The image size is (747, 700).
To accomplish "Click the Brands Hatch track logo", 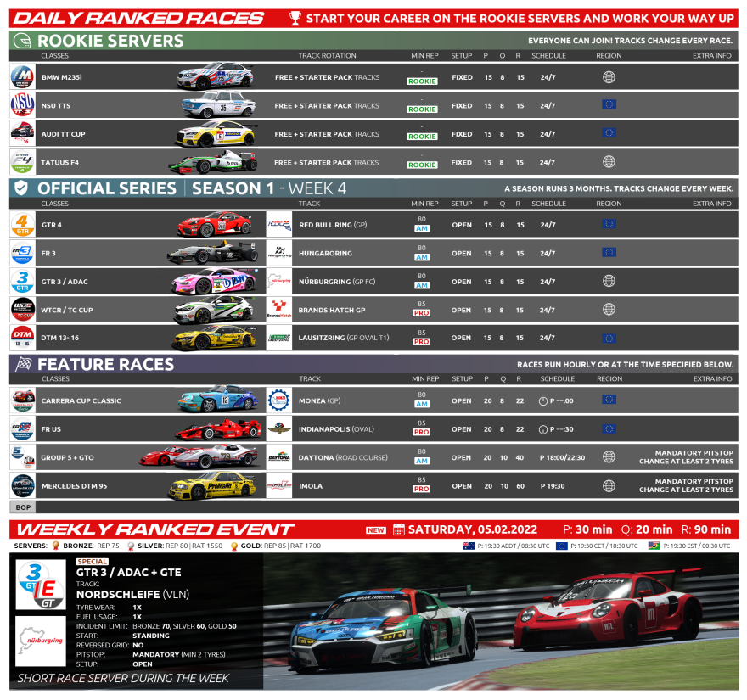I will (278, 310).
